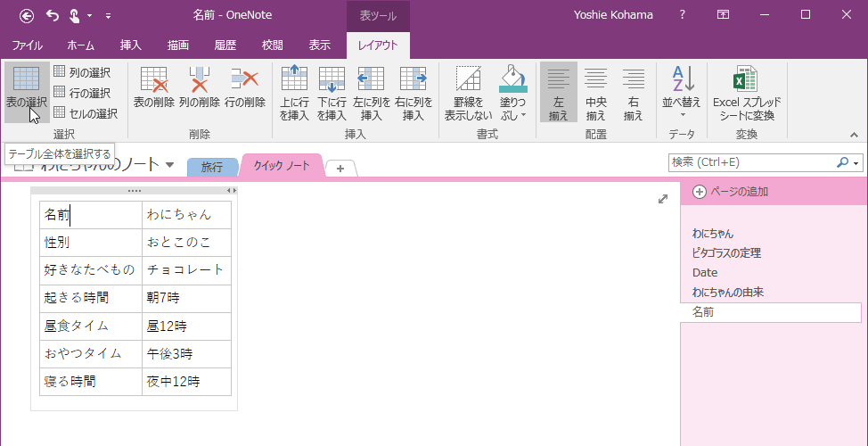Delete column with 列の削除
The image size is (868, 446).
(200, 87)
